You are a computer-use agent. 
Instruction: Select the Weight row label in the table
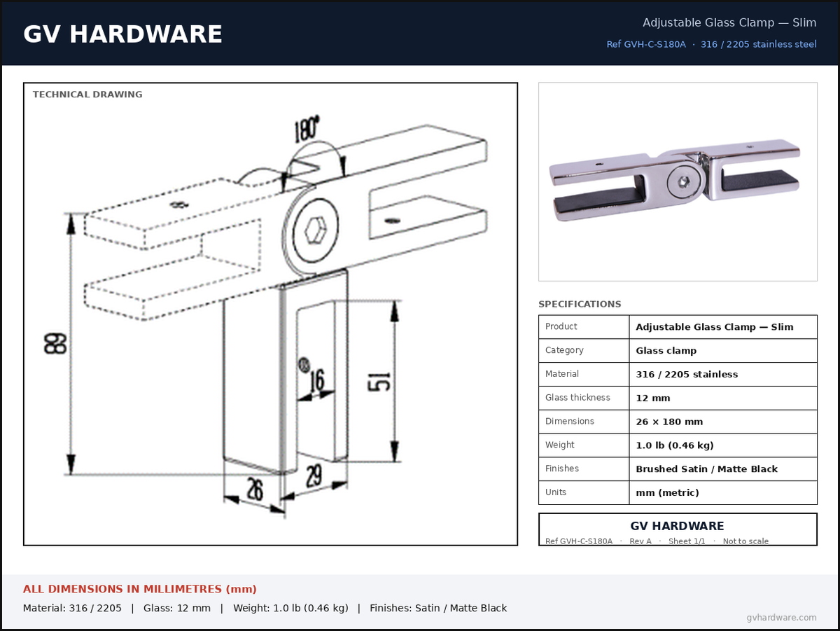[560, 445]
